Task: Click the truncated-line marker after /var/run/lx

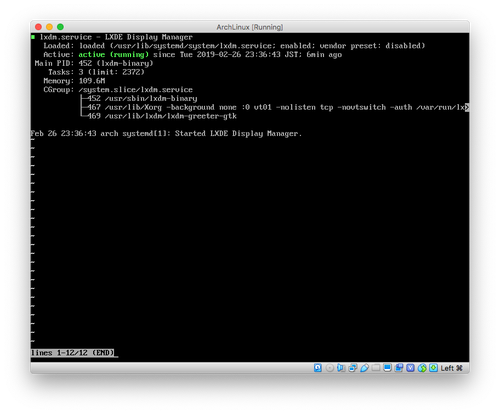Action: 467,107
